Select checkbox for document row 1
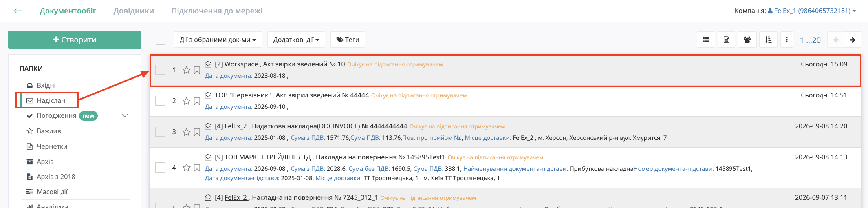Image resolution: width=868 pixels, height=208 pixels. (161, 70)
